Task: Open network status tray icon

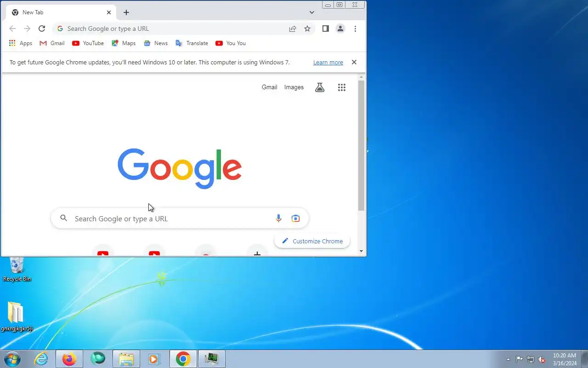Action: point(531,359)
